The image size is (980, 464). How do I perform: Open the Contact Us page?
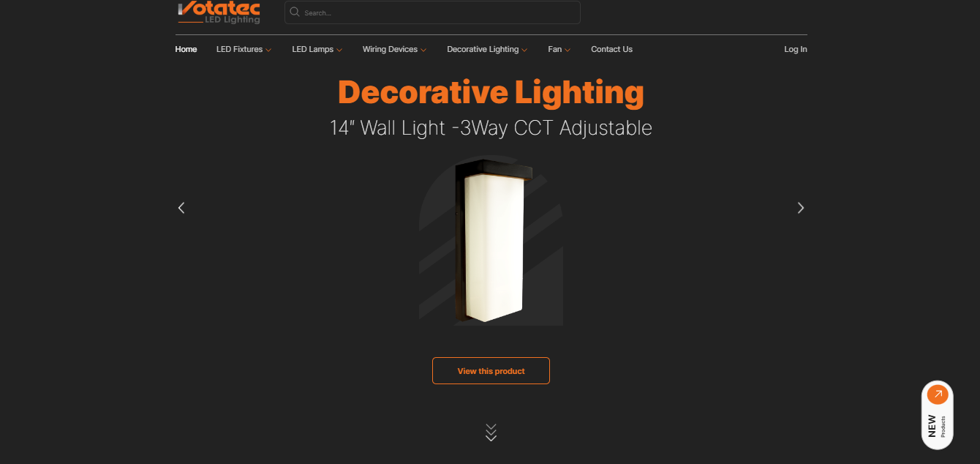click(611, 49)
